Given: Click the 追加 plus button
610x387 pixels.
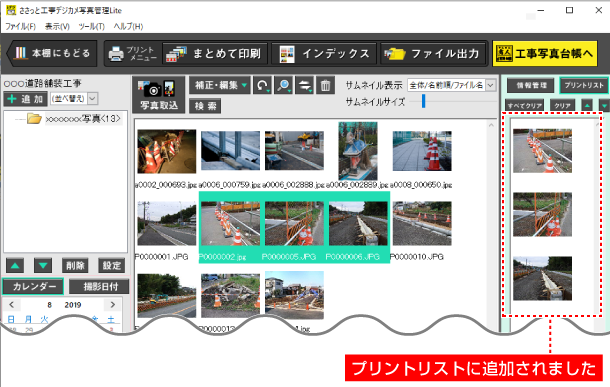Looking at the screenshot, I should pyautogui.click(x=26, y=99).
